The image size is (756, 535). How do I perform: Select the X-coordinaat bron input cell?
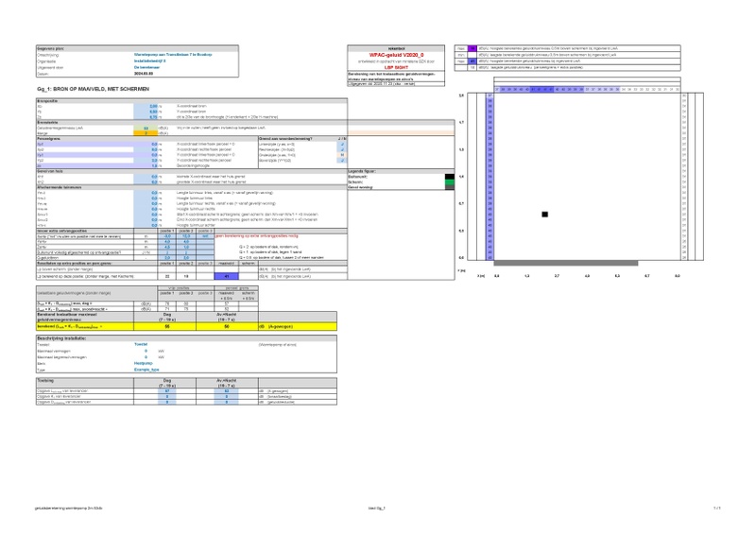click(x=146, y=106)
